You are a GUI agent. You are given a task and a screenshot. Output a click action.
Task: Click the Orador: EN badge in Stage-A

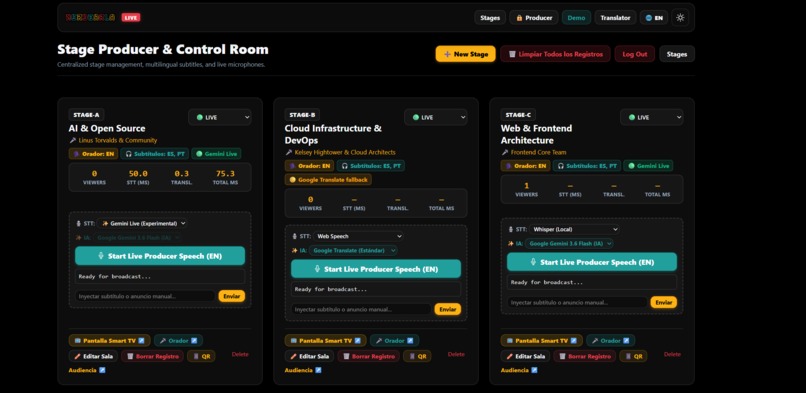click(x=94, y=154)
